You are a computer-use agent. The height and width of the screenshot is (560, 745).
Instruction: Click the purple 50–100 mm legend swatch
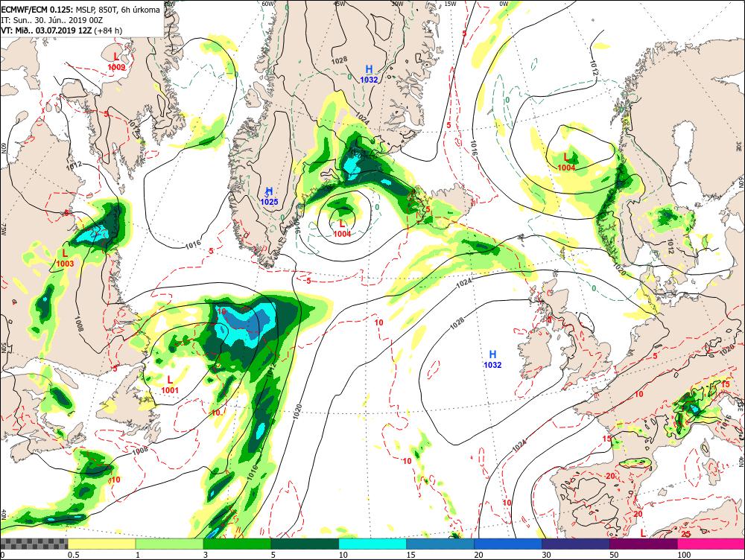coord(644,544)
